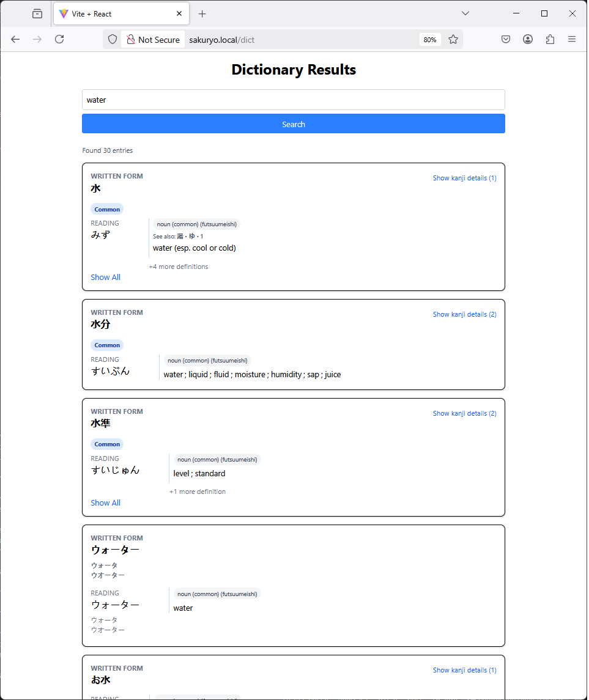The image size is (589, 700).
Task: Bookmark this page with star icon
Action: pyautogui.click(x=453, y=39)
